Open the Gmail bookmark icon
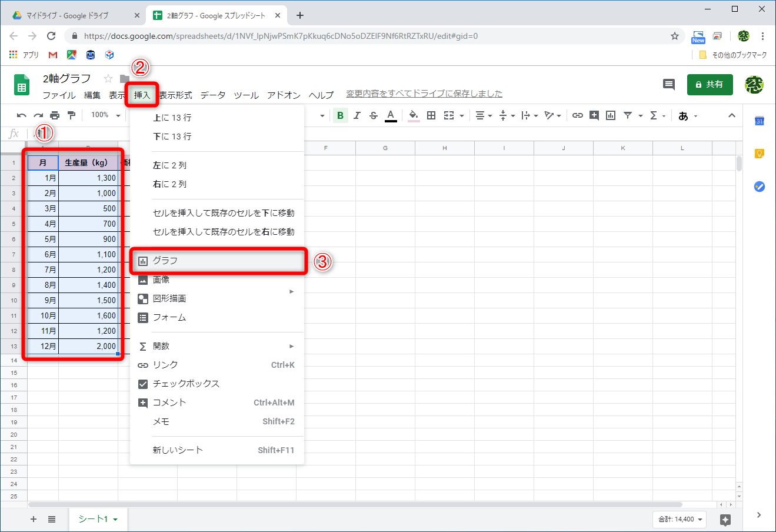Viewport: 776px width, 532px height. [53, 55]
